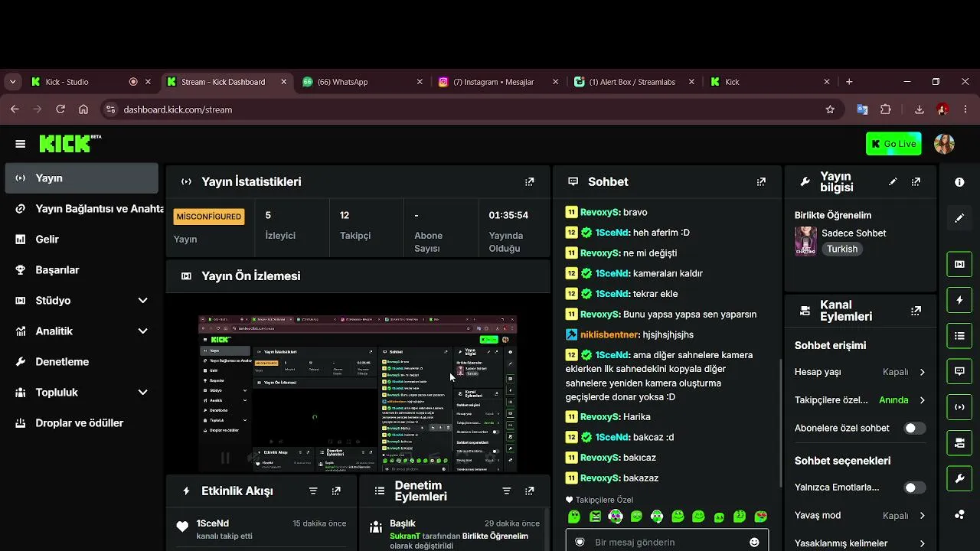Viewport: 980px width, 551px height.
Task: Click the info icon in the right rail
Action: (x=959, y=182)
